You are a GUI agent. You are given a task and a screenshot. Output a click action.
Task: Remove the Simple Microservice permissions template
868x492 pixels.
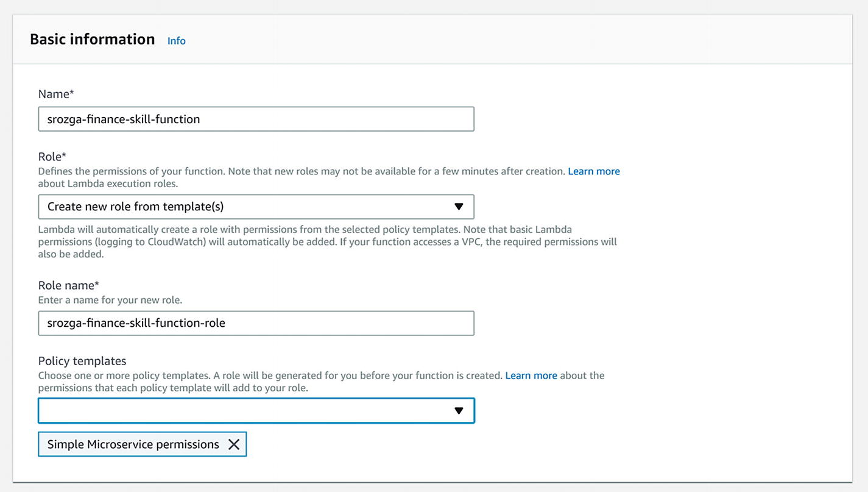[234, 444]
